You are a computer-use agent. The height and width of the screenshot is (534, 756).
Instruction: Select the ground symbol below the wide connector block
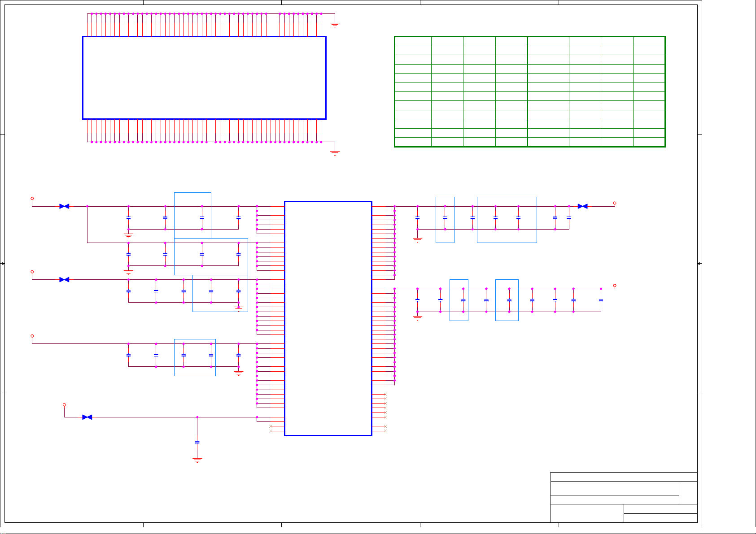tap(335, 153)
